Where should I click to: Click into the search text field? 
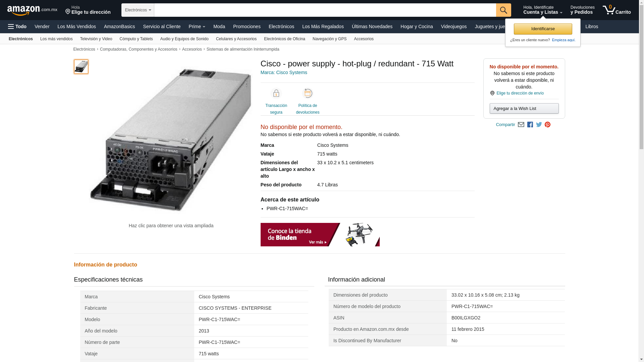click(x=325, y=10)
